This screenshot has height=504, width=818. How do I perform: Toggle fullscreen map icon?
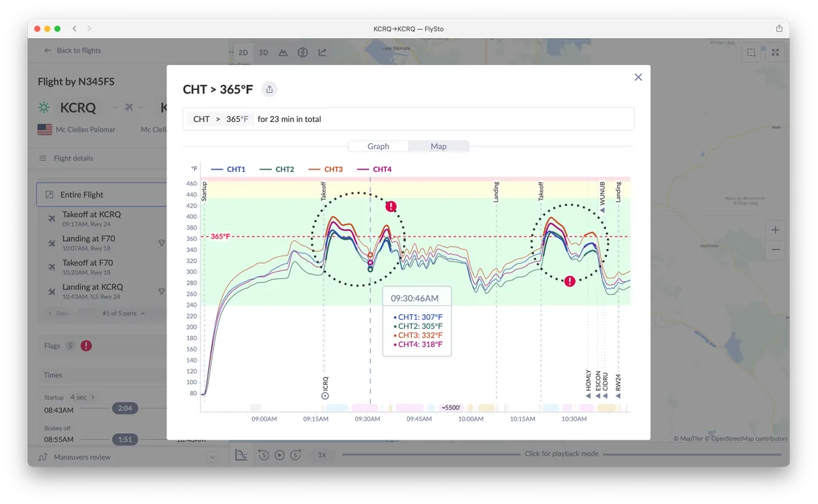point(775,52)
